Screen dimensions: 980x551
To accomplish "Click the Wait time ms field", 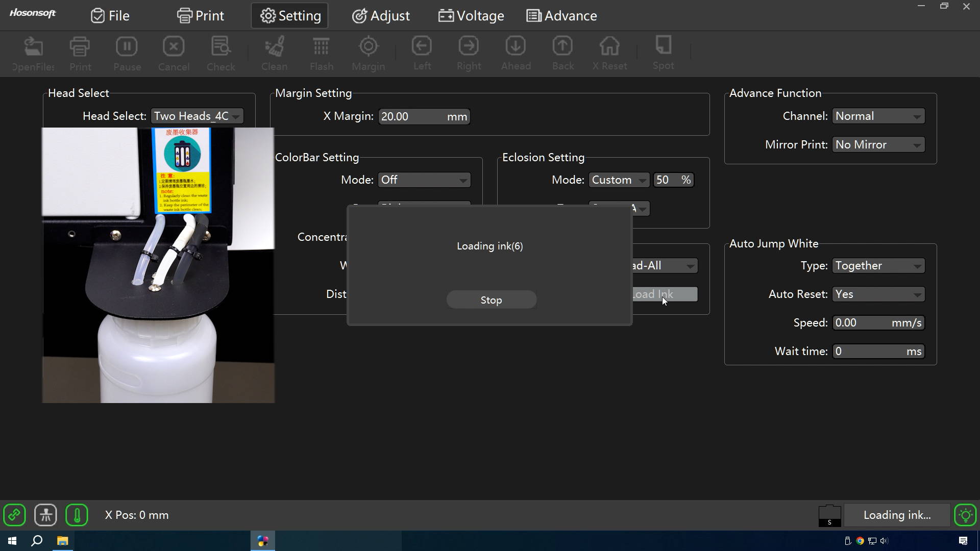I will [878, 352].
